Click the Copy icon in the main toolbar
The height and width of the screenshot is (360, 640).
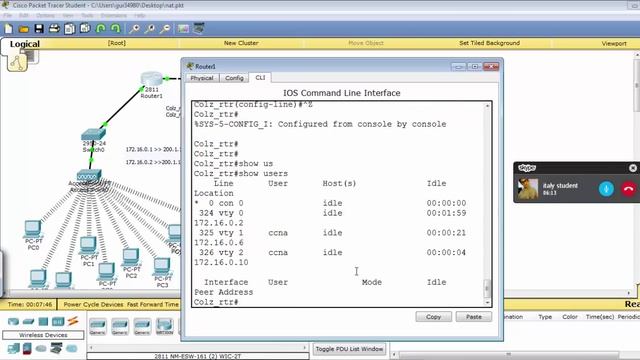(x=69, y=29)
